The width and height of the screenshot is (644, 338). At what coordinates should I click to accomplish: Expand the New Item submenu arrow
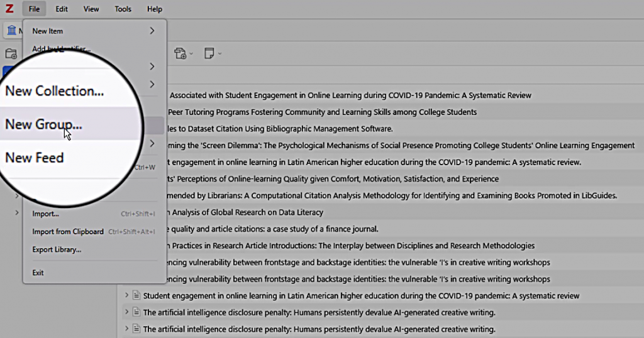[x=152, y=31]
